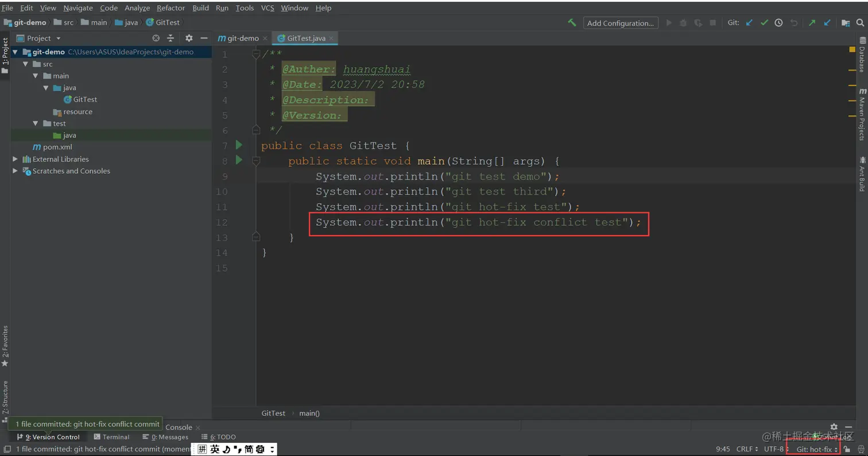Toggle the 1: Project side tool window
868x456 pixels.
(5, 55)
